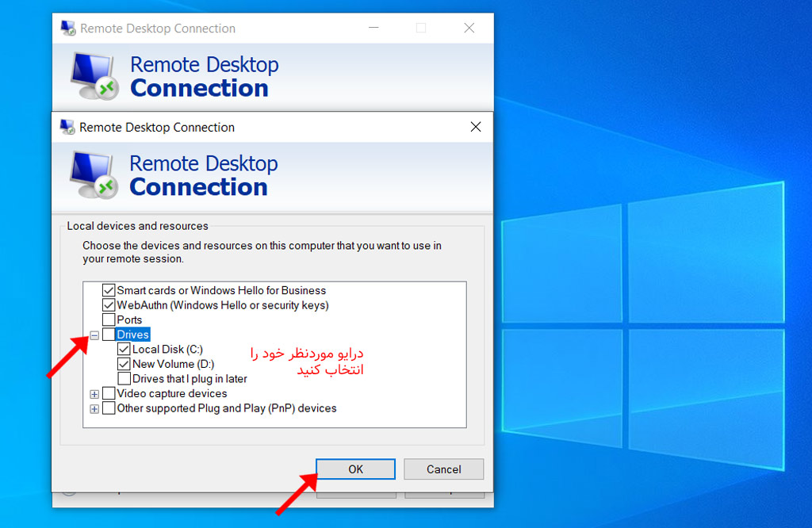Click the background window's title bar app icon
The height and width of the screenshot is (528, 812).
pyautogui.click(x=68, y=28)
